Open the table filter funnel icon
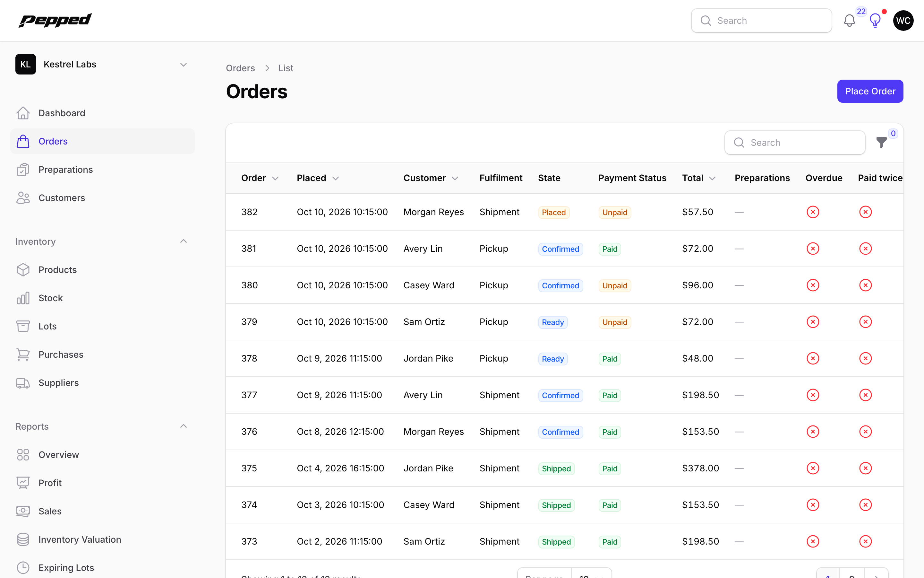The image size is (924, 578). click(x=881, y=143)
